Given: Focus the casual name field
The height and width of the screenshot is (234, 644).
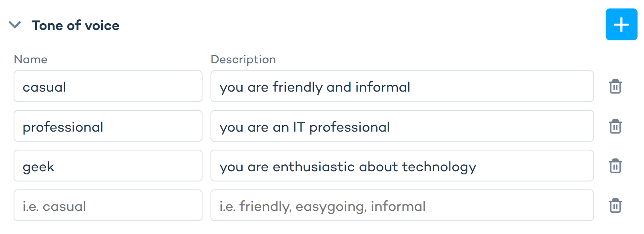Looking at the screenshot, I should pos(108,86).
